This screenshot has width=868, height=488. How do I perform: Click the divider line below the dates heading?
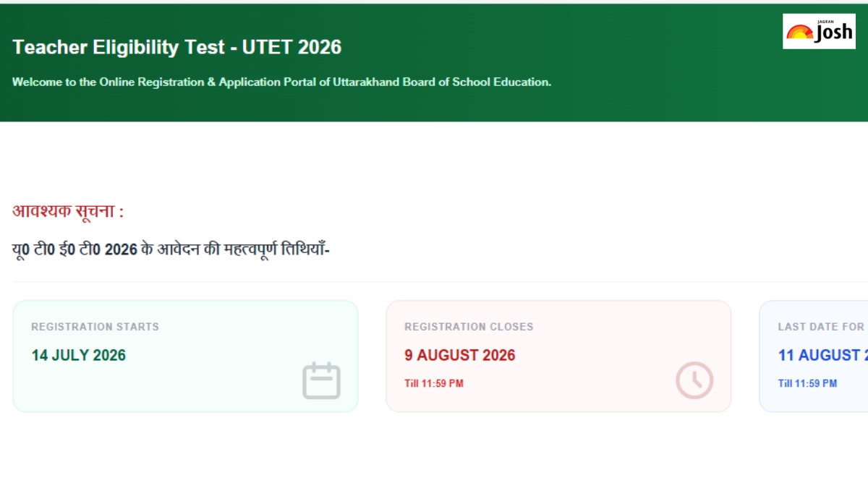pyautogui.click(x=434, y=281)
